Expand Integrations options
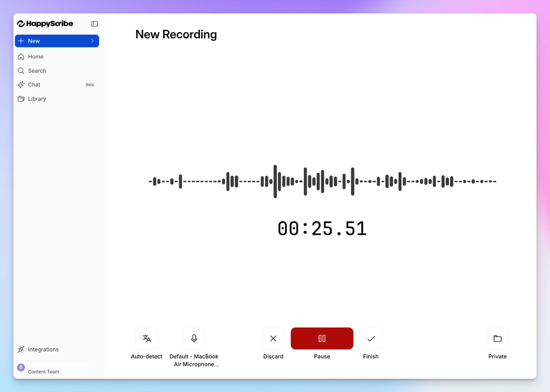The height and width of the screenshot is (392, 550). click(43, 349)
